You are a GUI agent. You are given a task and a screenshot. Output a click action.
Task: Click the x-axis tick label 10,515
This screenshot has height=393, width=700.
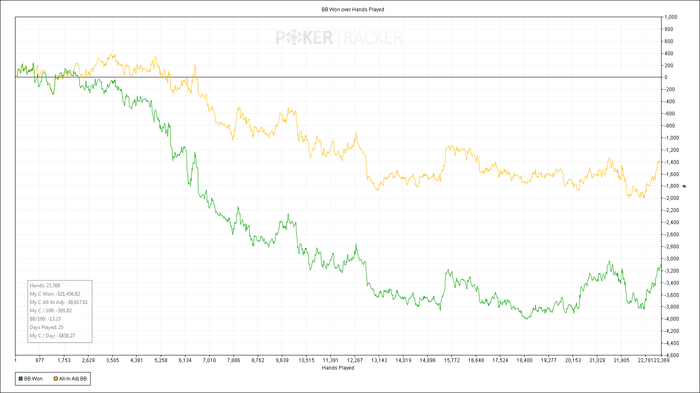306,360
